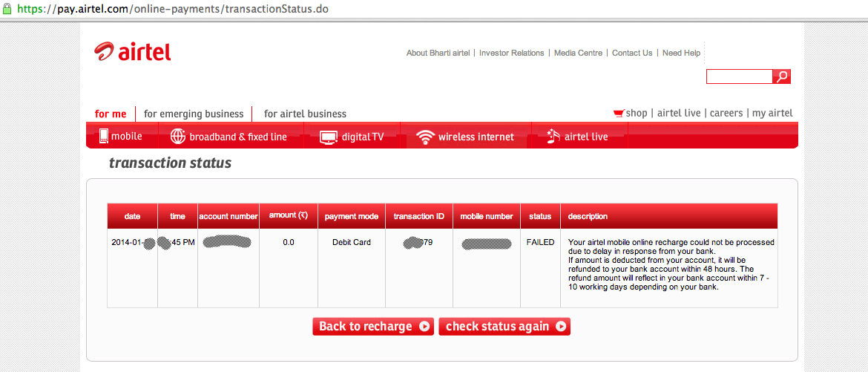The image size is (868, 372).
Task: Select 'for airtel business' tab
Action: (x=305, y=114)
